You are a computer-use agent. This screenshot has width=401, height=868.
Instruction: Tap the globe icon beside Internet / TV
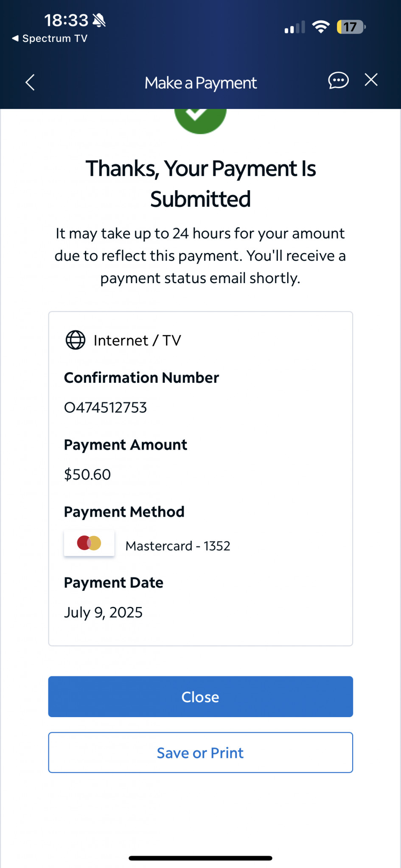76,340
